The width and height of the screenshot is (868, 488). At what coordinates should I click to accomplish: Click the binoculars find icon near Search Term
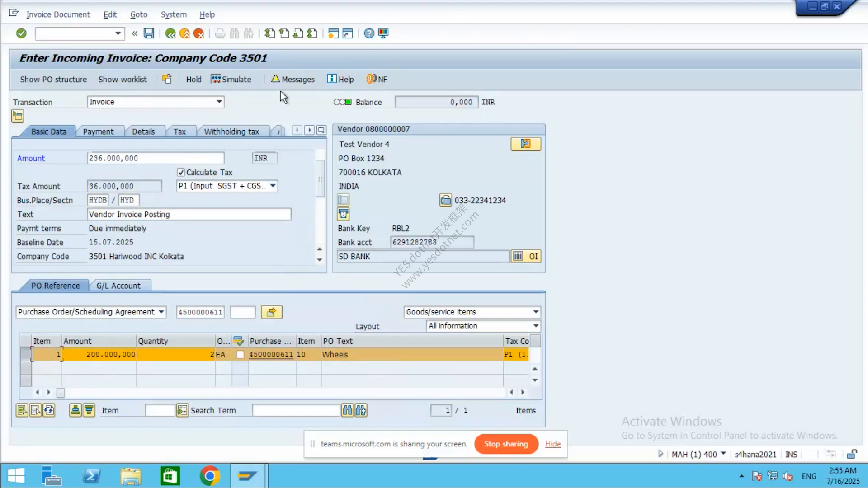[x=347, y=410]
